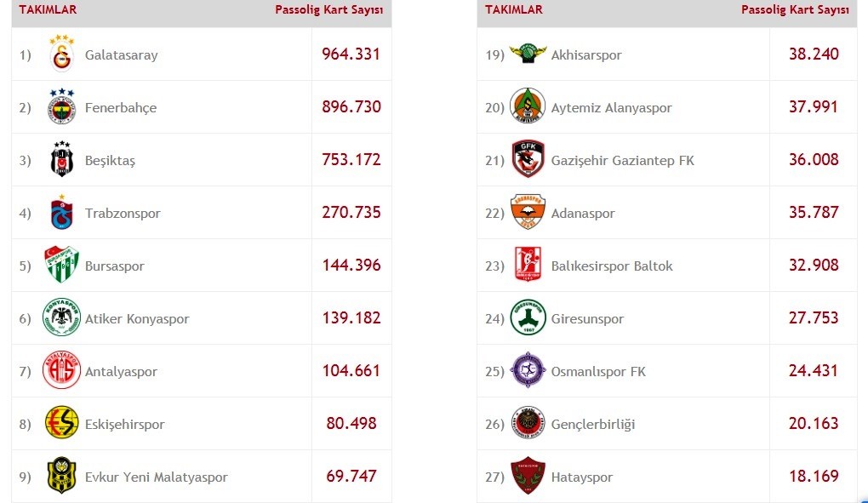Click the Fenerbahçe club crest
This screenshot has height=503, width=868.
point(61,106)
